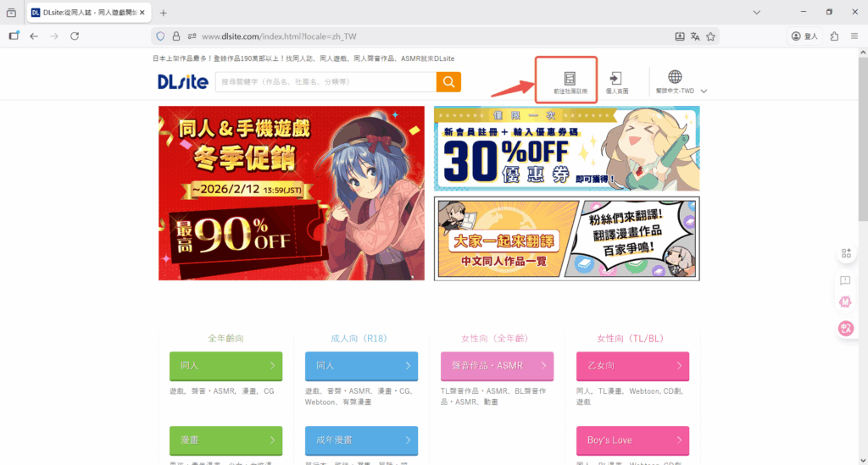Open the floating apps grid icon
Viewport: 868px width, 465px height.
tap(845, 253)
